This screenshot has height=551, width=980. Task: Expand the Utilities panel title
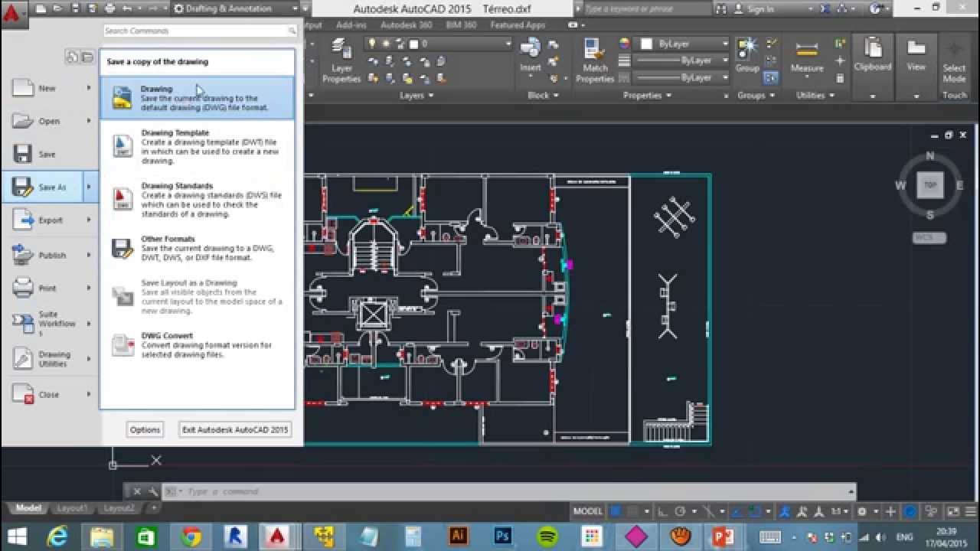[x=815, y=96]
